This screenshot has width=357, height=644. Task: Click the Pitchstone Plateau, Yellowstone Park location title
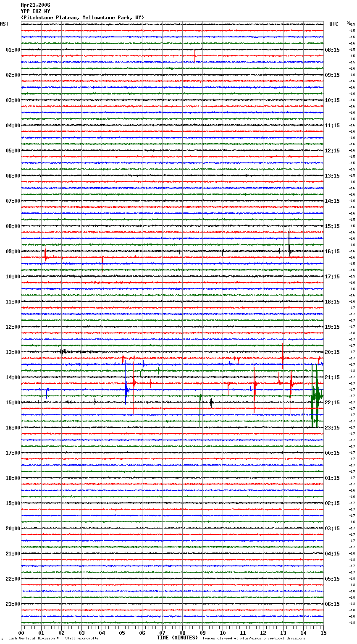pyautogui.click(x=82, y=18)
